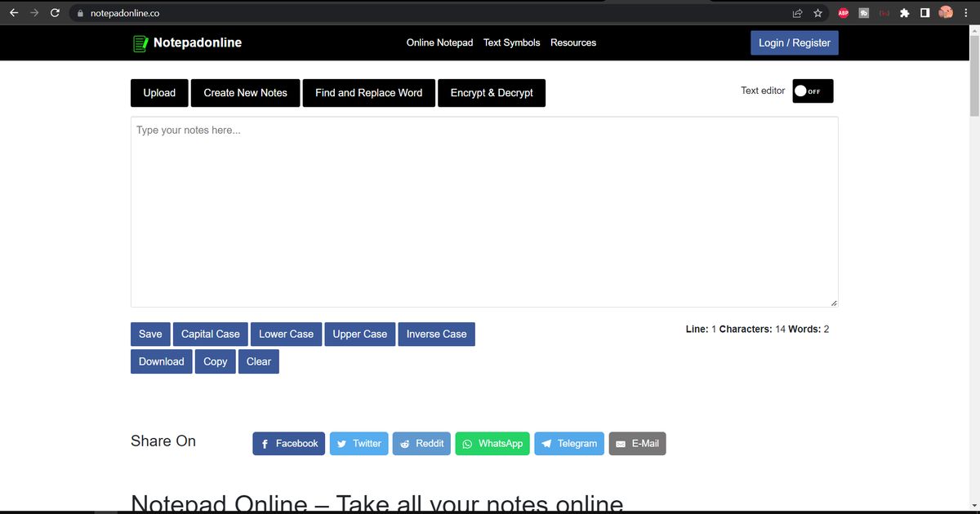Apply Capital Case to the text
Screen dimensions: 980x514
point(211,335)
